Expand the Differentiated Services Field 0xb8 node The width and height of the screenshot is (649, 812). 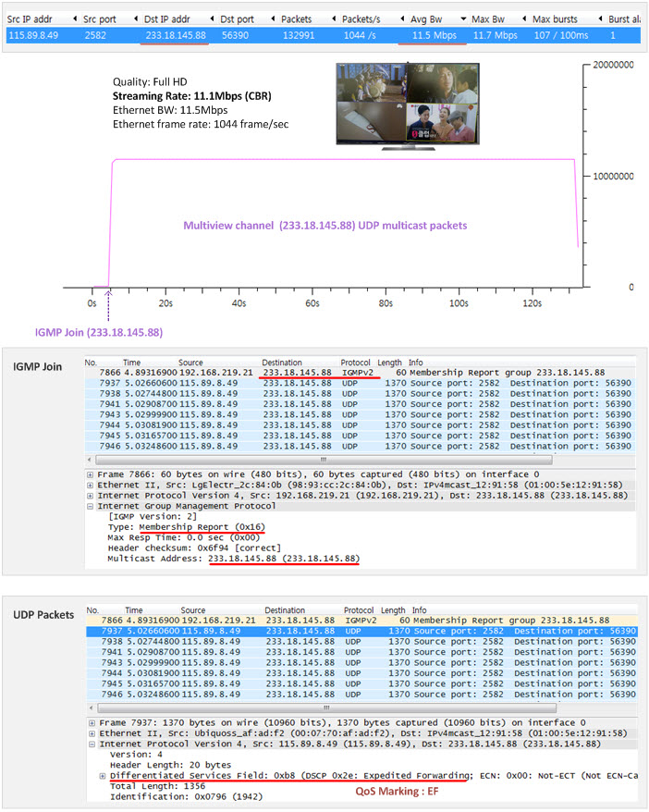(x=103, y=776)
